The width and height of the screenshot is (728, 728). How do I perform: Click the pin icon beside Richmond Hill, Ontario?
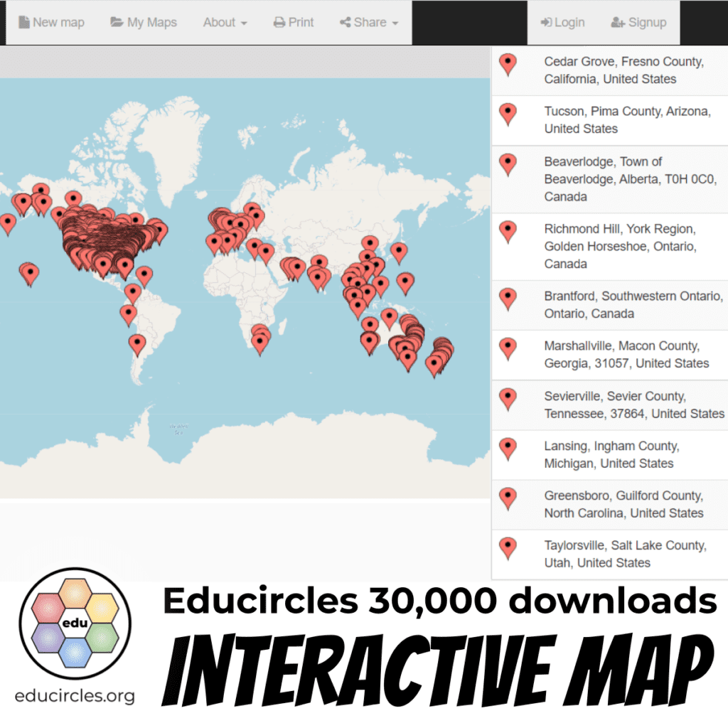tap(508, 232)
